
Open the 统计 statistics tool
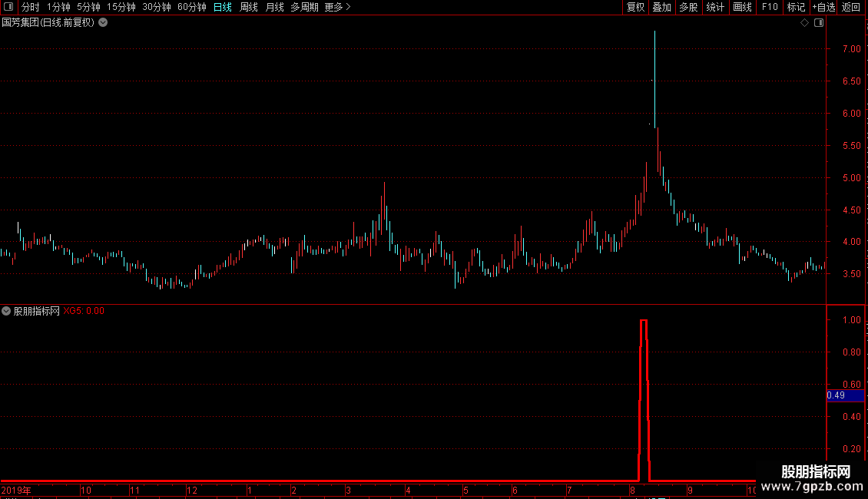pyautogui.click(x=715, y=7)
